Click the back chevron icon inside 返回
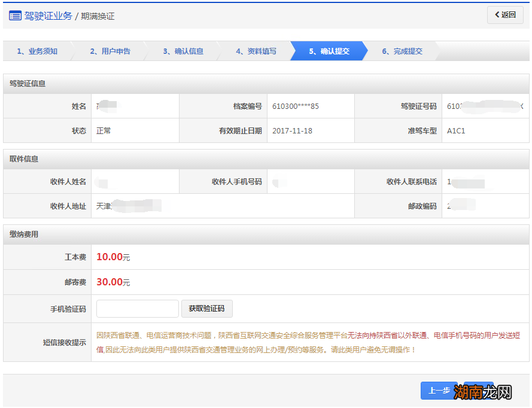Image resolution: width=532 pixels, height=408 pixels. 497,14
